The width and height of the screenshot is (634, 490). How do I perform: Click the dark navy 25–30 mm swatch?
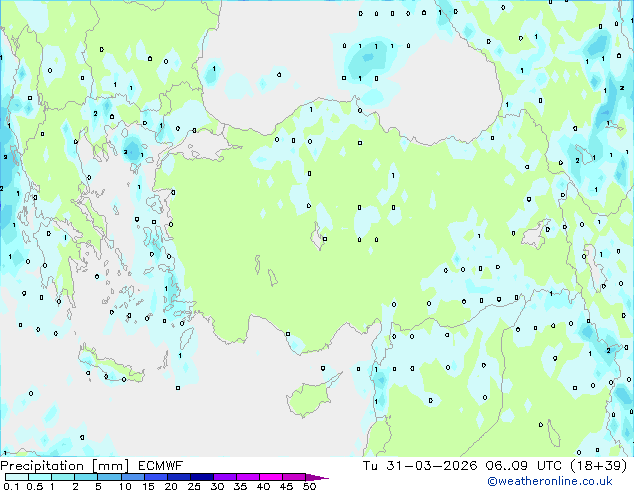pos(201,477)
